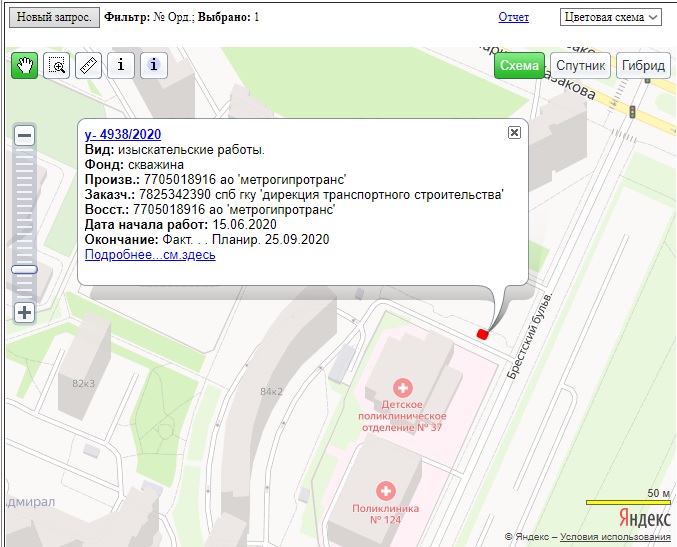Open the Цветовая схема dropdown
The image size is (677, 547).
611,17
